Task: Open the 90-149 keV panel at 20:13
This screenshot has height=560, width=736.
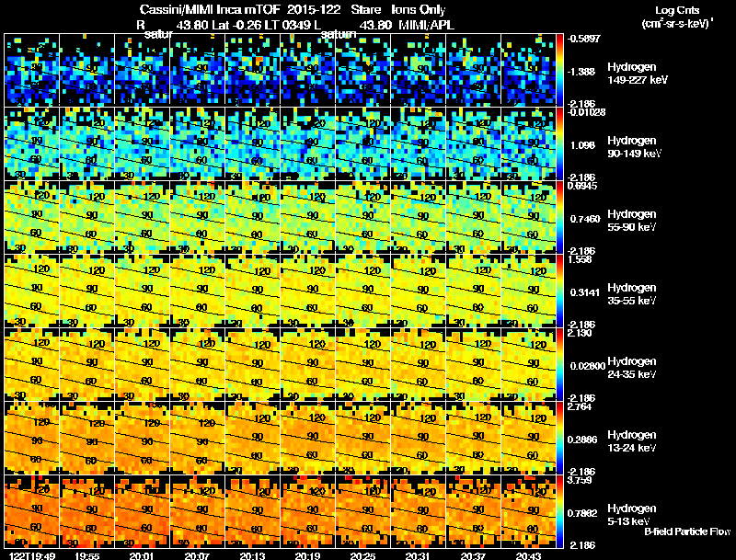Action: click(252, 143)
